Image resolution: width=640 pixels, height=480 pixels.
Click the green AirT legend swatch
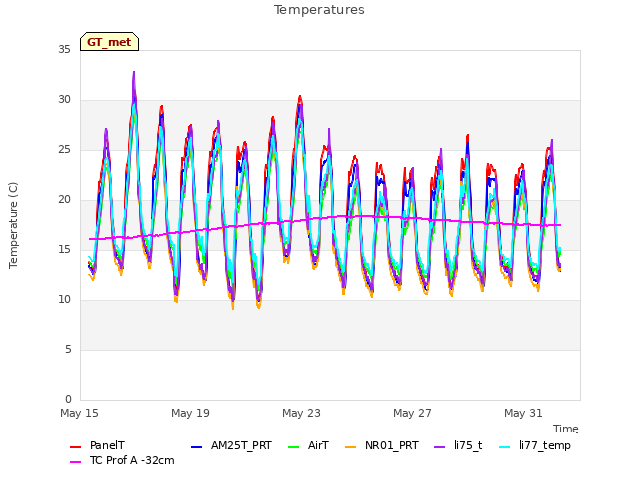pyautogui.click(x=293, y=447)
